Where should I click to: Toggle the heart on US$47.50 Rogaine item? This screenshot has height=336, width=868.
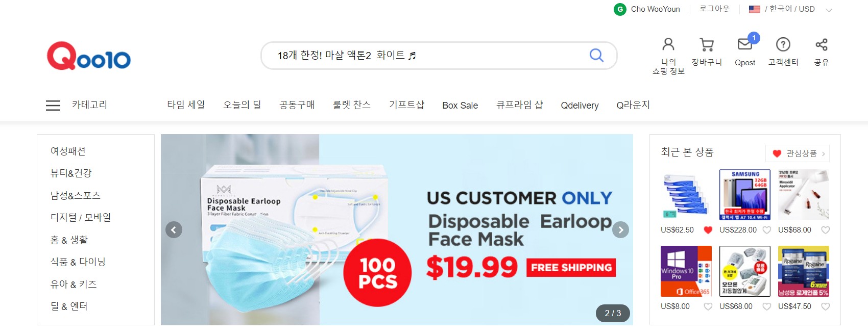click(825, 306)
